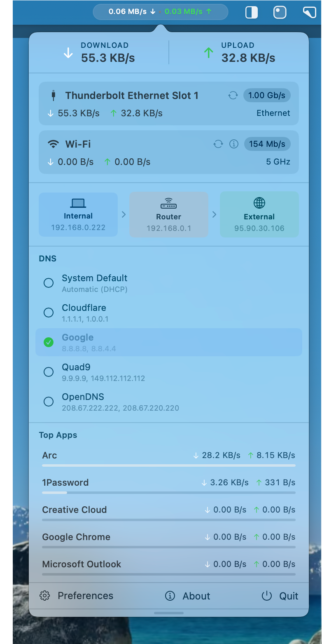Screen dimensions: 322x644
Task: Click the external IP 95.90.30.106
Action: (x=259, y=228)
